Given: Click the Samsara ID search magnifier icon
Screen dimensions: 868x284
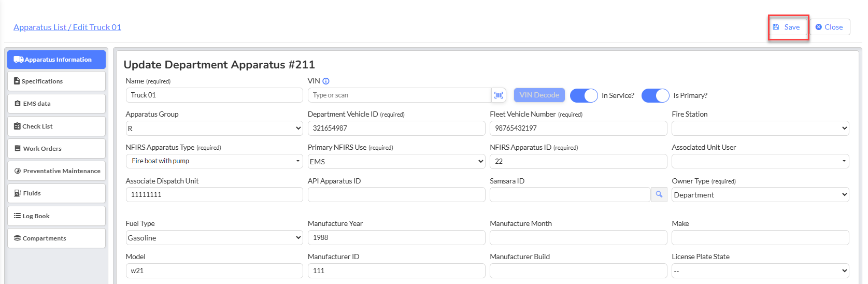Looking at the screenshot, I should point(659,195).
